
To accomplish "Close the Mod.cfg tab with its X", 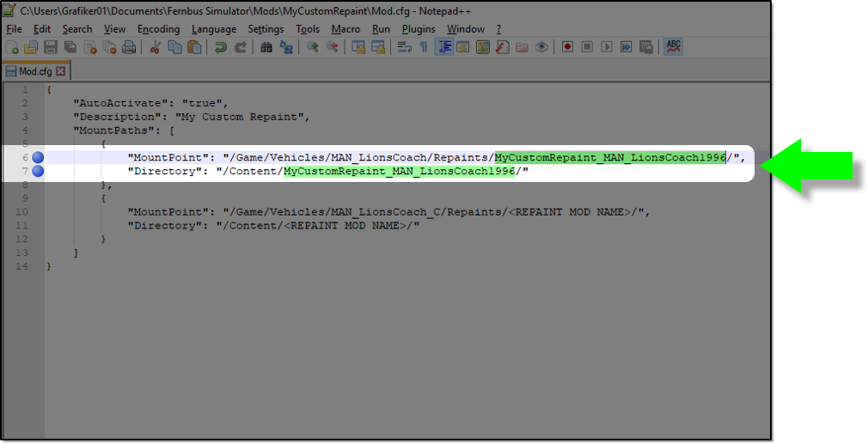I will [x=62, y=71].
